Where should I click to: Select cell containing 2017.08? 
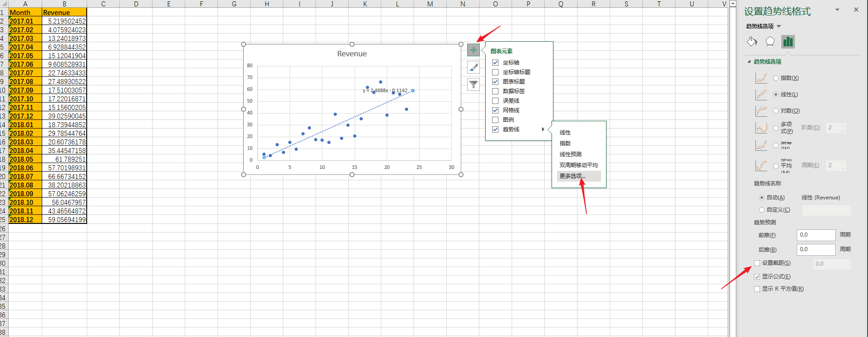[x=25, y=81]
